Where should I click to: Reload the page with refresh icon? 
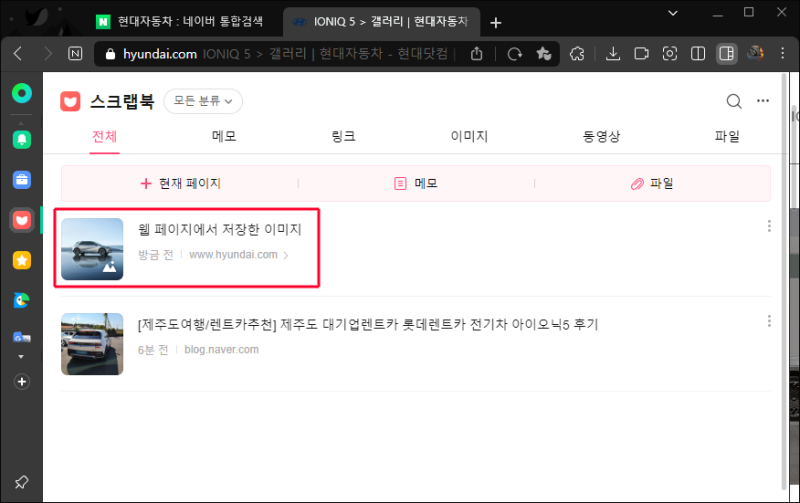514,54
